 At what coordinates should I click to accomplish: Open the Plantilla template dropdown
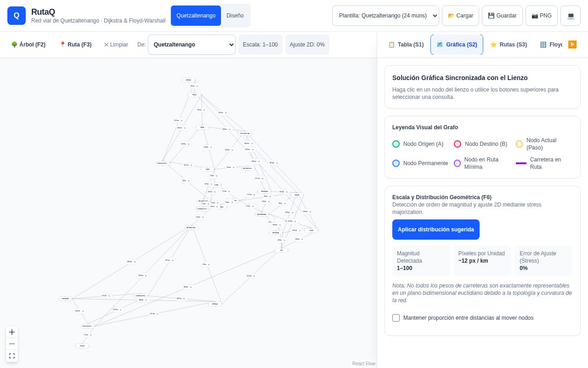pos(385,16)
